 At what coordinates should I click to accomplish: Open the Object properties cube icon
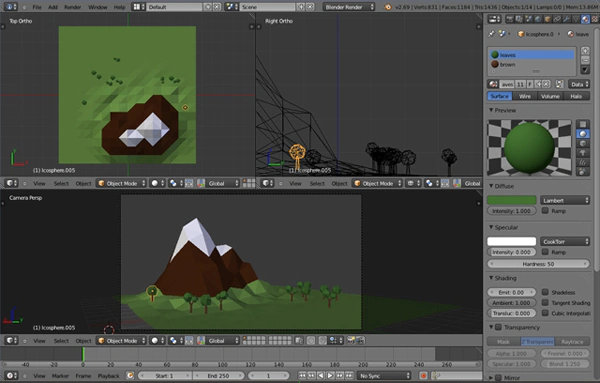(548, 19)
